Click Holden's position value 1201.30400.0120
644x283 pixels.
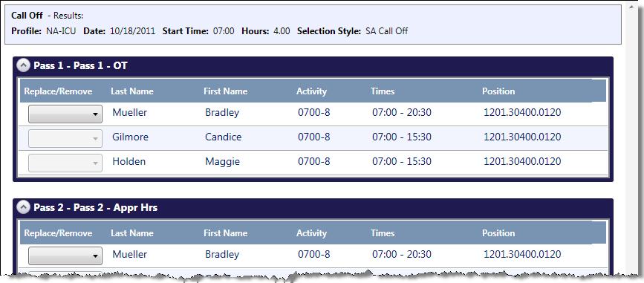[x=522, y=161]
